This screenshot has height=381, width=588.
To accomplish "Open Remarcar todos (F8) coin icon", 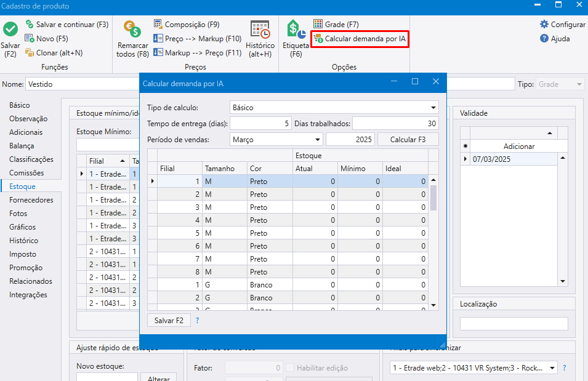I will pos(132,30).
